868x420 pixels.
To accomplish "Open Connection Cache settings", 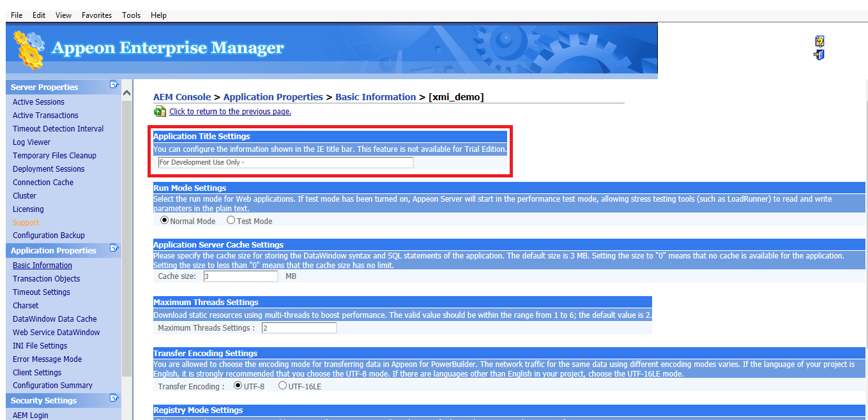I will click(43, 183).
